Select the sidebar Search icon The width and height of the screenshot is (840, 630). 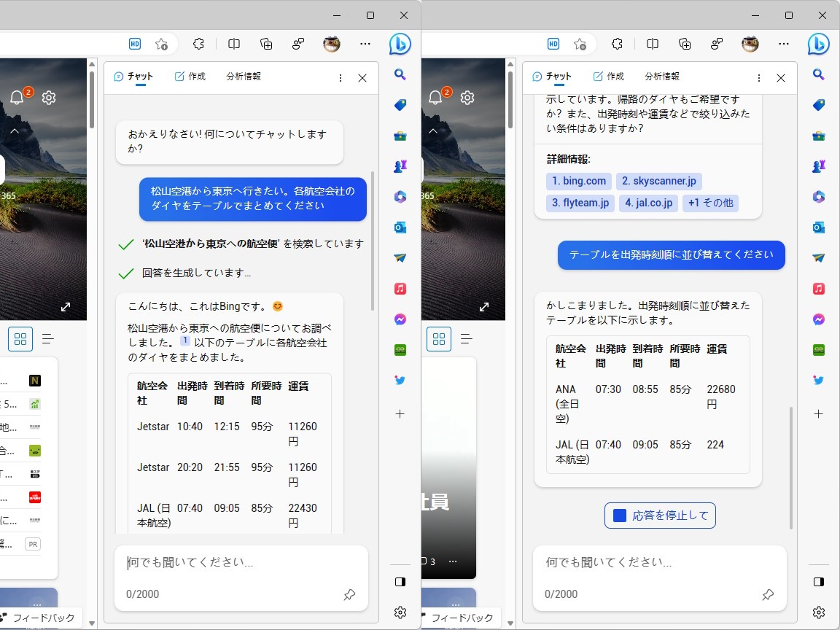click(x=400, y=74)
